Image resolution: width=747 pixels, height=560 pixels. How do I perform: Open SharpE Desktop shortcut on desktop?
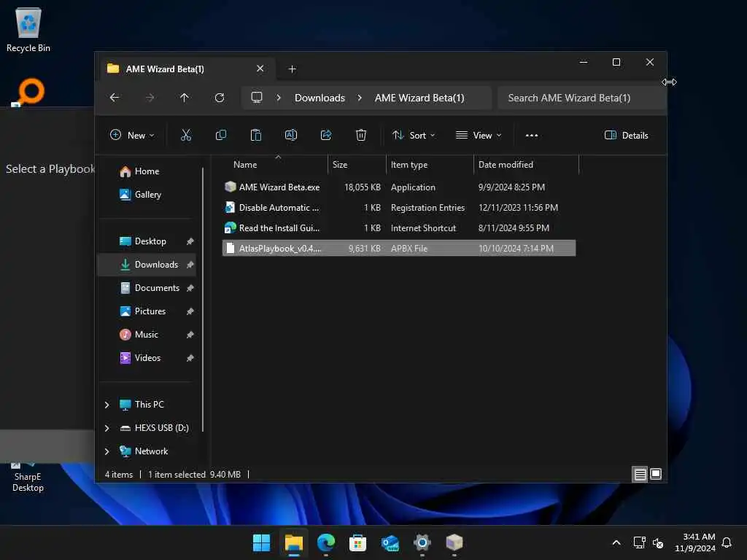tap(28, 476)
